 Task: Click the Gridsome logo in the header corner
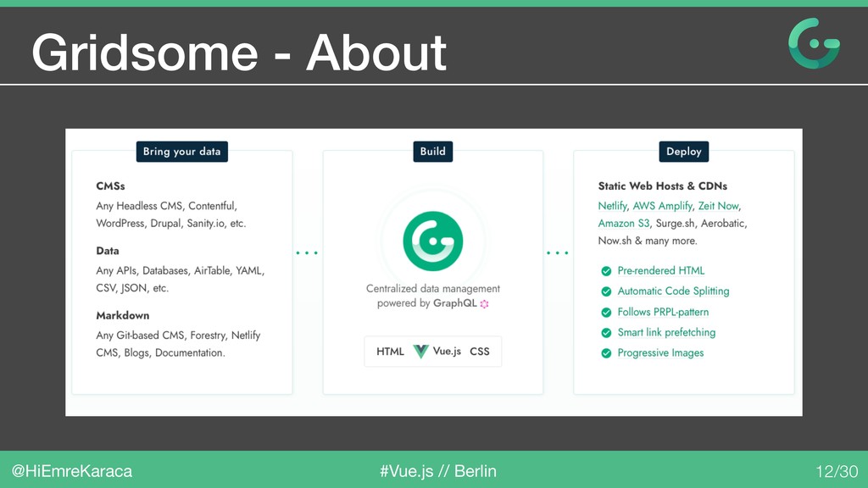[814, 43]
